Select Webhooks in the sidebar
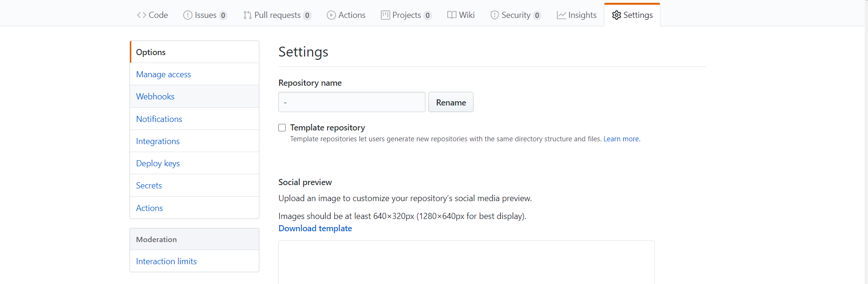Image resolution: width=868 pixels, height=284 pixels. 155,97
